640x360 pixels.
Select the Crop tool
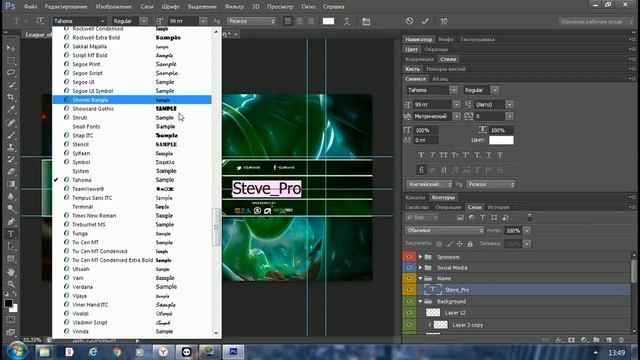point(11,97)
